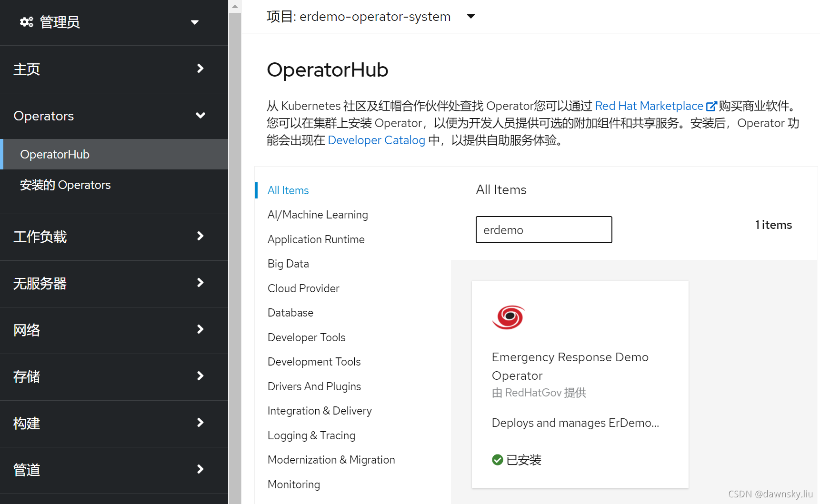Image resolution: width=820 pixels, height=504 pixels.
Task: Click the OperatorHub page heading
Action: coord(328,70)
